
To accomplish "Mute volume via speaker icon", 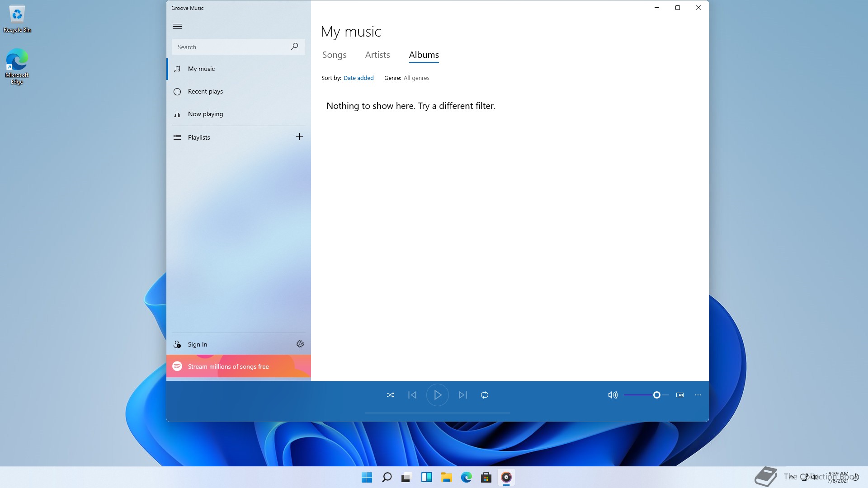I will tap(613, 395).
